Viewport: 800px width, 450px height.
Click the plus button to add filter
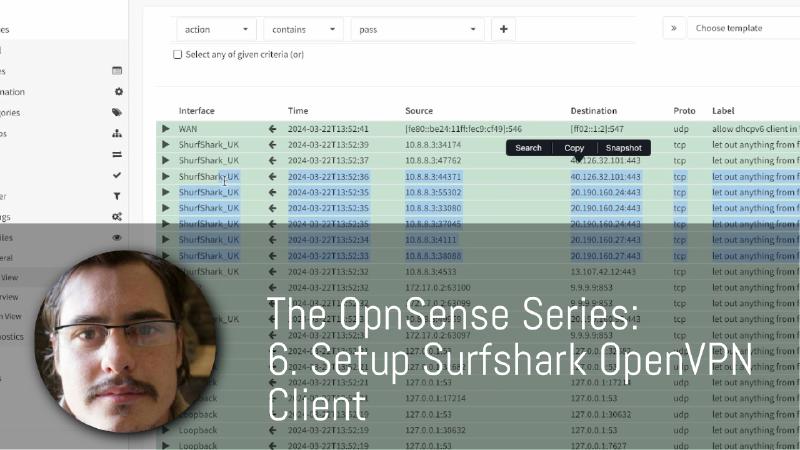pos(504,30)
